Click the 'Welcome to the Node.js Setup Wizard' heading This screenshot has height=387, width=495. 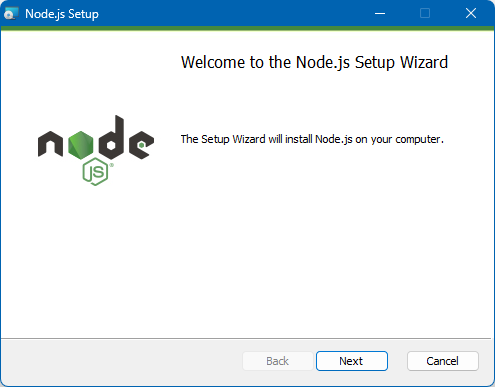[314, 63]
